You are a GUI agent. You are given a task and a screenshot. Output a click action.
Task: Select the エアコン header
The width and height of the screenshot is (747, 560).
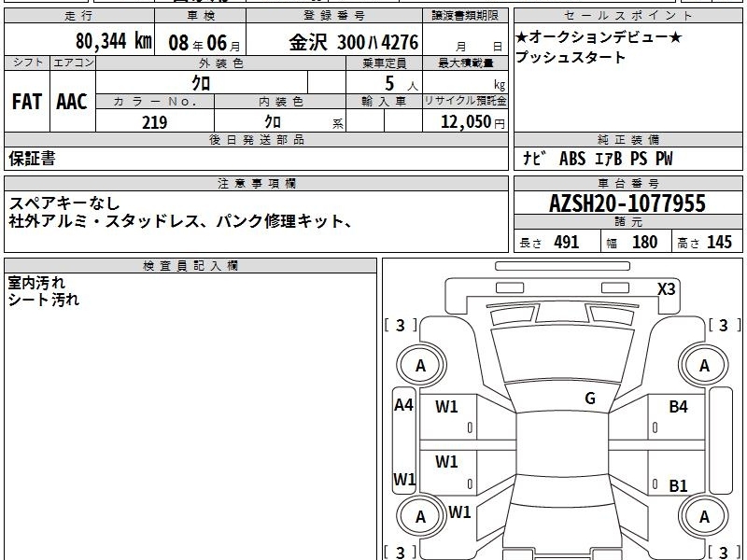[73, 63]
